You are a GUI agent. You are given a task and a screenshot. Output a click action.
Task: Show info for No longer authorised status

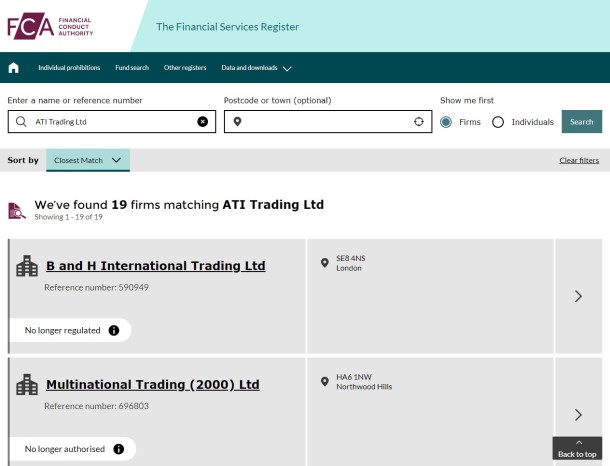pyautogui.click(x=119, y=449)
